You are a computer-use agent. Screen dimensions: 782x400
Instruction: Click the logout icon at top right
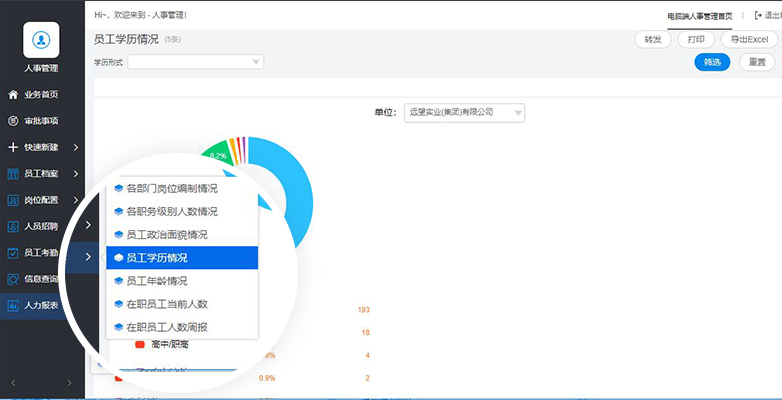coord(758,15)
